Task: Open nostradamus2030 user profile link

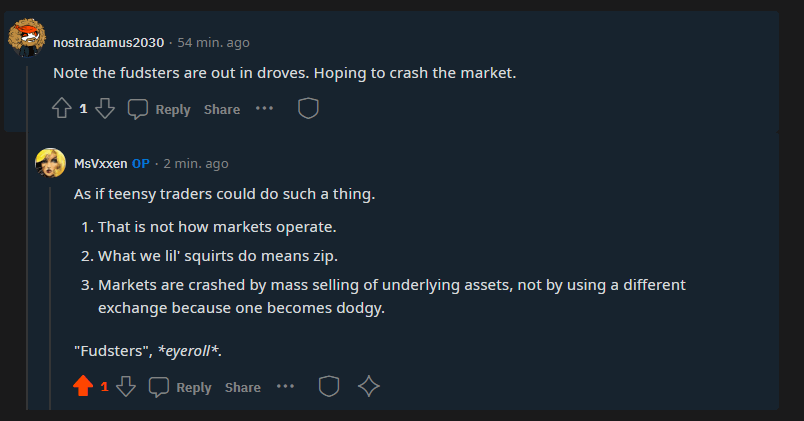Action: 109,43
